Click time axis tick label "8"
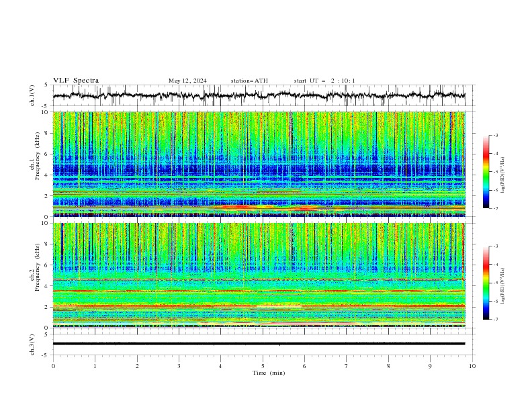 click(x=388, y=366)
